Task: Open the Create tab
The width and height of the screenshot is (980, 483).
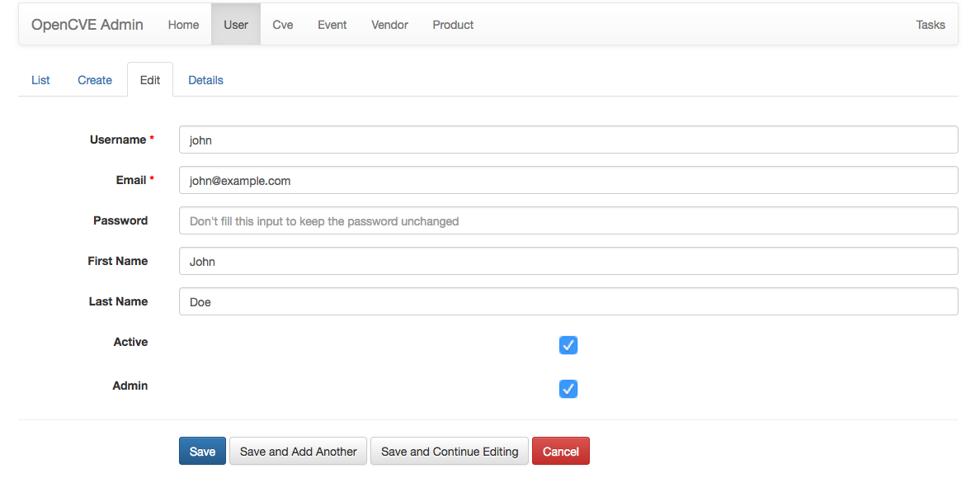Action: pyautogui.click(x=95, y=80)
